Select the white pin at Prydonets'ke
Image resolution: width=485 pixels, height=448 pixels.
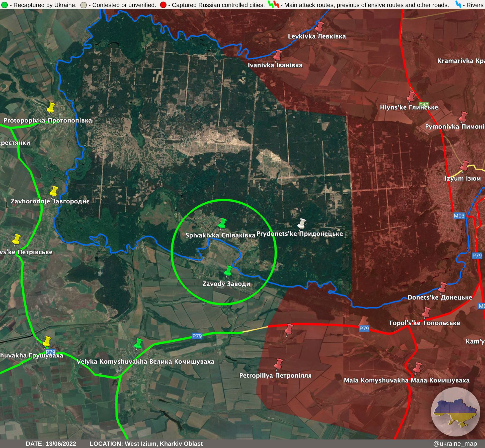pyautogui.click(x=302, y=223)
